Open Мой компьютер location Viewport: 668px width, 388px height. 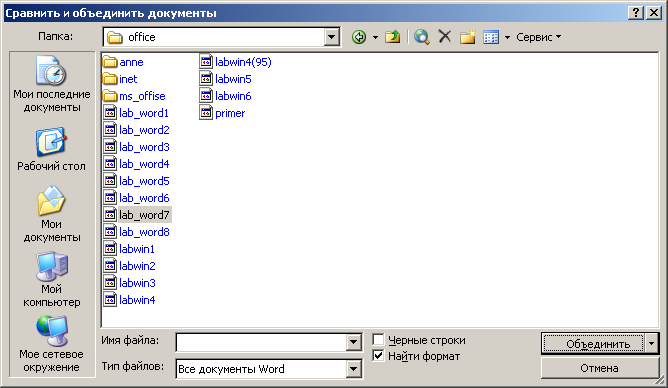click(x=52, y=279)
